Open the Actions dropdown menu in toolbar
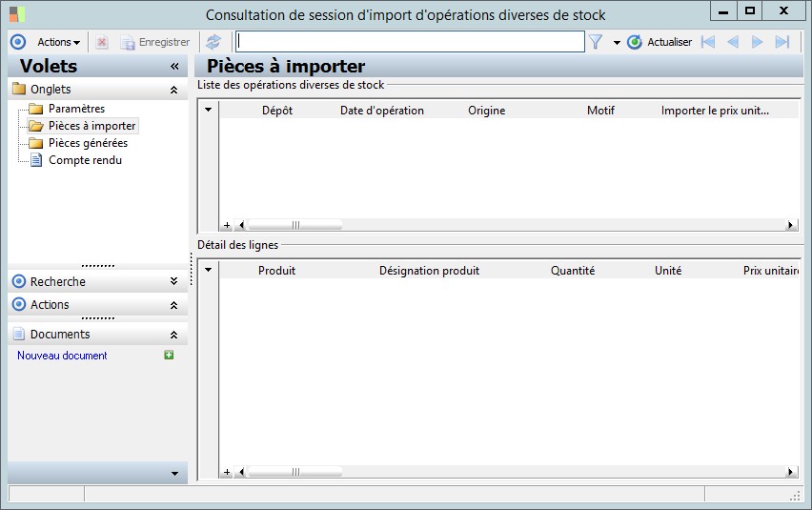This screenshot has height=510, width=812. pos(58,42)
